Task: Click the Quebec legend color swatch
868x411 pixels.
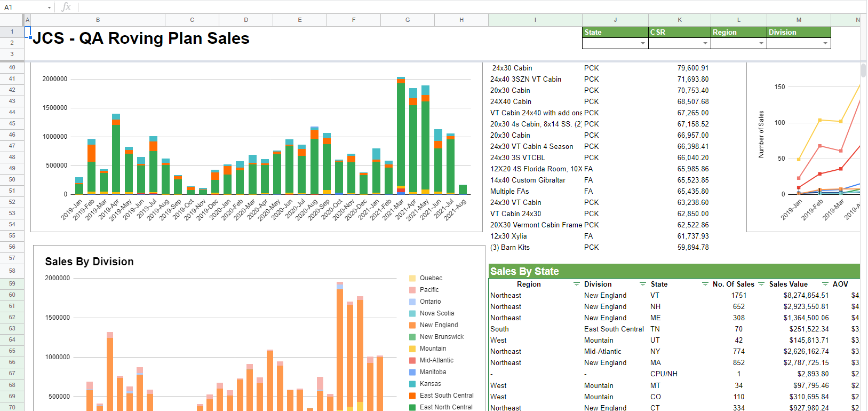Action: tap(412, 278)
